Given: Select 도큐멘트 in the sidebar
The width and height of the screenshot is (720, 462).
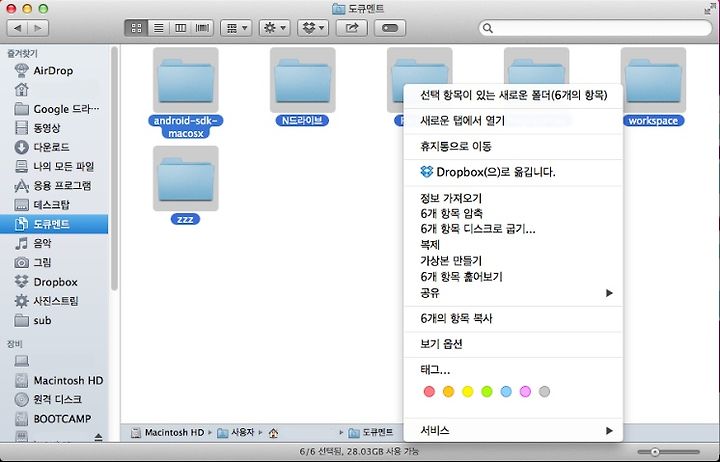Looking at the screenshot, I should (54, 224).
